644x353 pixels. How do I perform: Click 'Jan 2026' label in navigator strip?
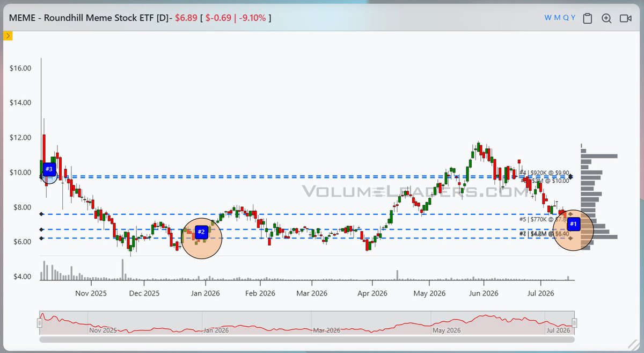click(216, 330)
